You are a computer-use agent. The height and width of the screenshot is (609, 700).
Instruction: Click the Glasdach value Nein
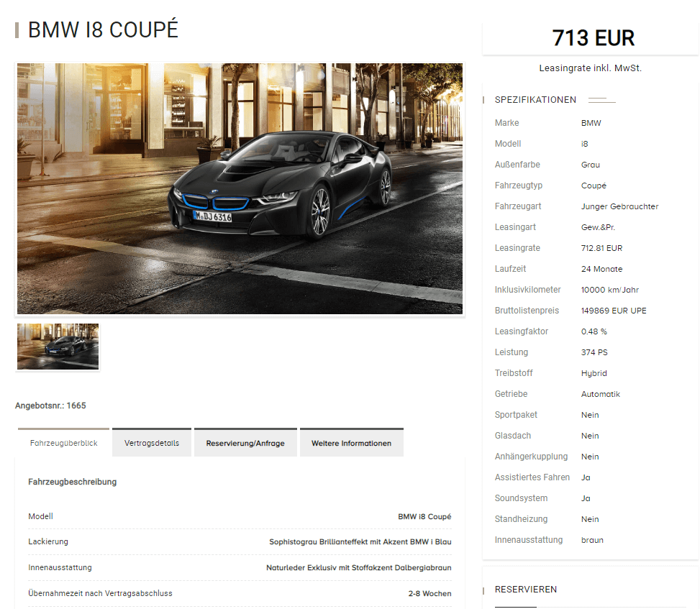coord(590,436)
